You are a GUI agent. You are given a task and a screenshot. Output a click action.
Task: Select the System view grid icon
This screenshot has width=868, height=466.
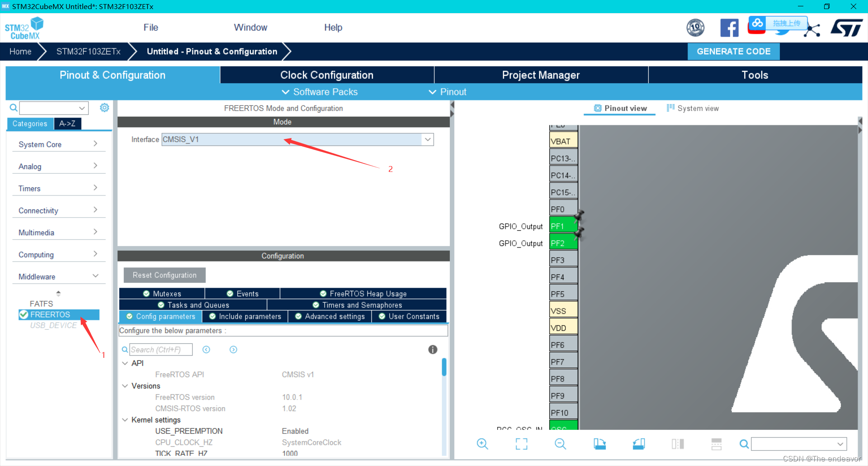pyautogui.click(x=670, y=108)
